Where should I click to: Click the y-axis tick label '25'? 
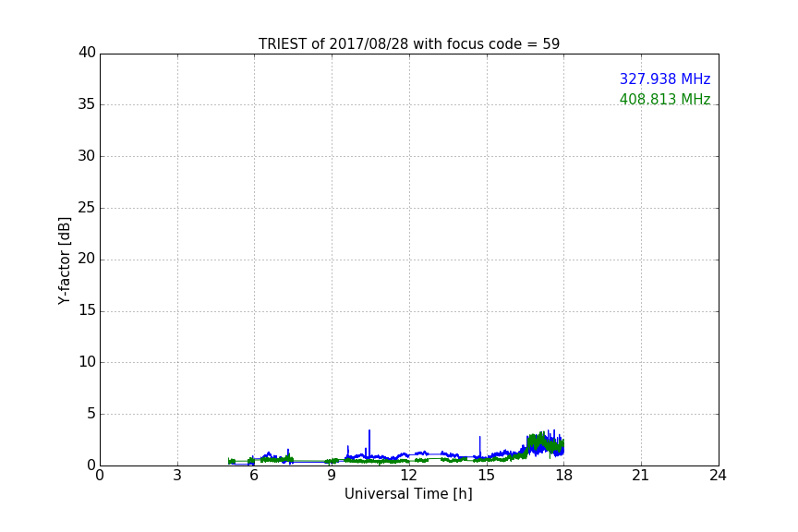[x=87, y=208]
